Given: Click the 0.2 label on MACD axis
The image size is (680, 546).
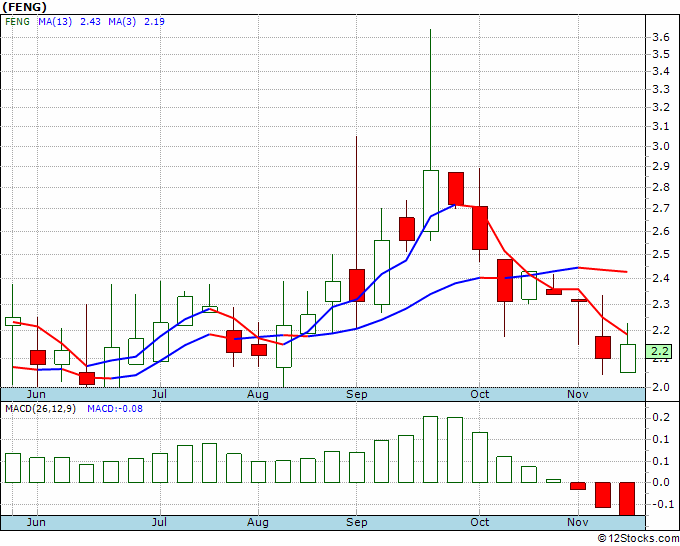Looking at the screenshot, I should click(x=660, y=417).
